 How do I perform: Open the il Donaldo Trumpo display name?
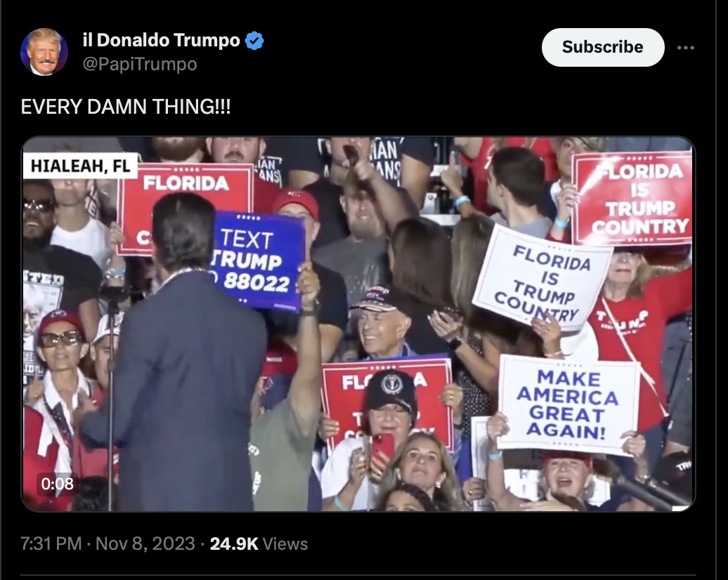click(161, 40)
